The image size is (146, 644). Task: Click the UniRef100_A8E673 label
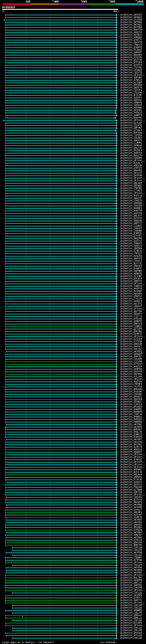tap(131, 140)
